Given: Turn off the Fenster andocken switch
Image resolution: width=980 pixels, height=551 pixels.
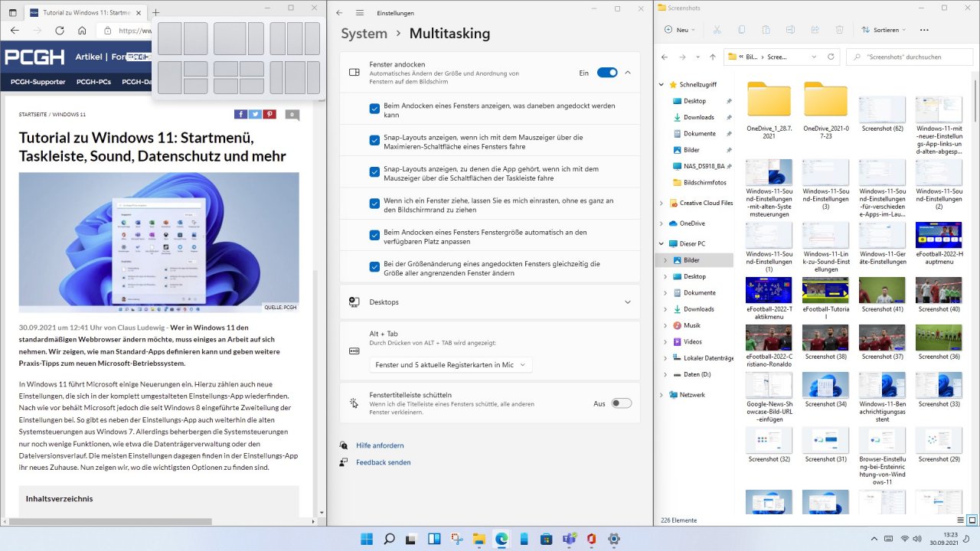Looking at the screenshot, I should (607, 72).
